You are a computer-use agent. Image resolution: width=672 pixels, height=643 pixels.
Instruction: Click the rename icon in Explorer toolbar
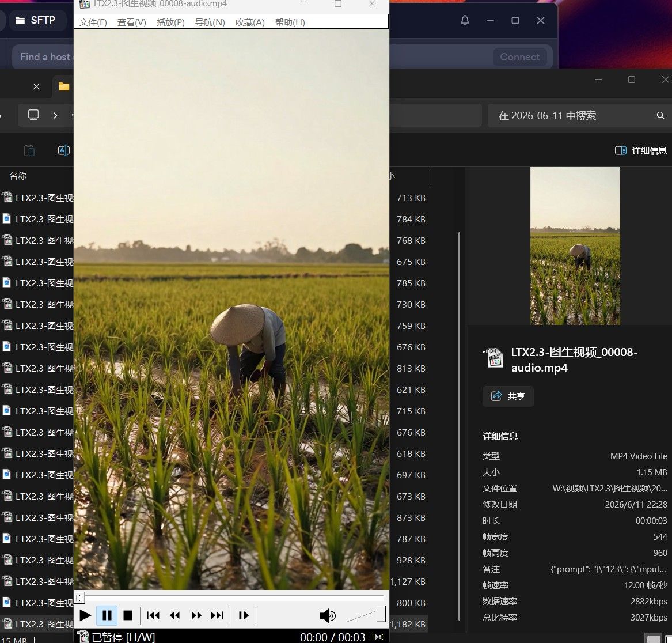point(63,150)
